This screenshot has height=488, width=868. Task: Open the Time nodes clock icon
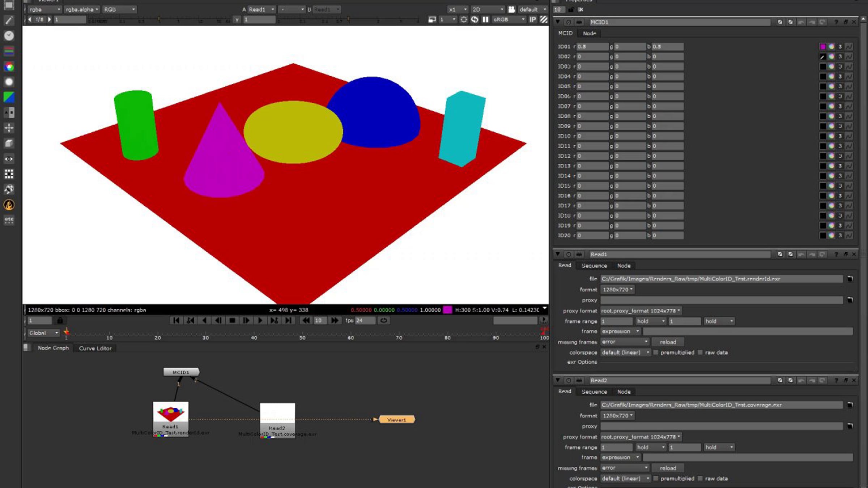pos(9,35)
